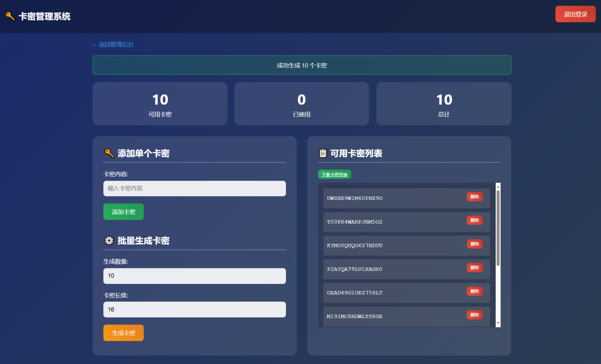Click the 成功生成 10 个卡密 success banner
Screen dimensions: 601x364
click(302, 65)
